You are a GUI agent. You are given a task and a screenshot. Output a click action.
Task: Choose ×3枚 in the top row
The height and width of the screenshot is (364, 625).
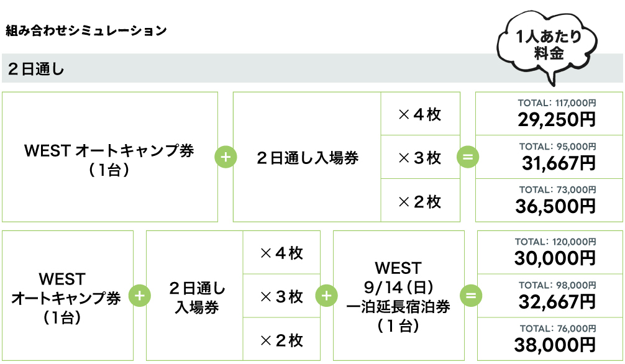point(421,158)
